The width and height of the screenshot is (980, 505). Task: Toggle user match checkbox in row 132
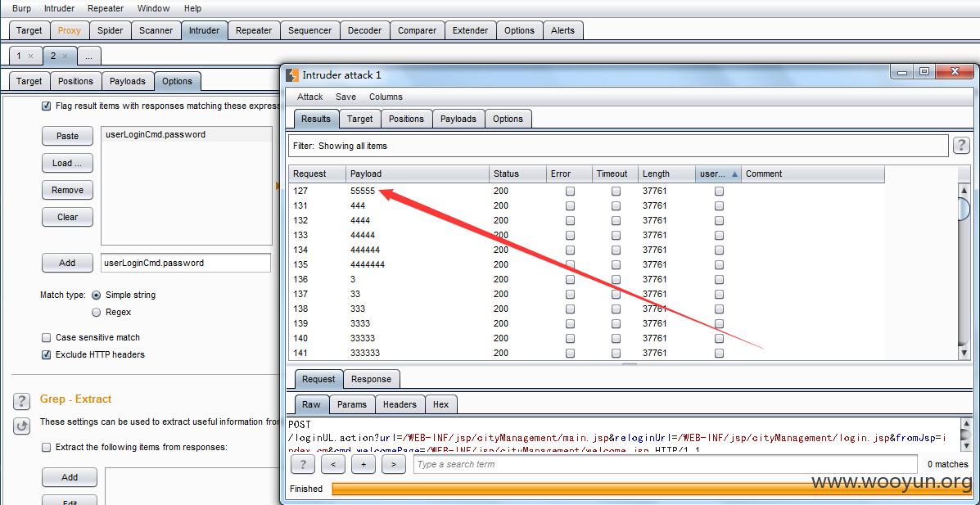click(719, 221)
